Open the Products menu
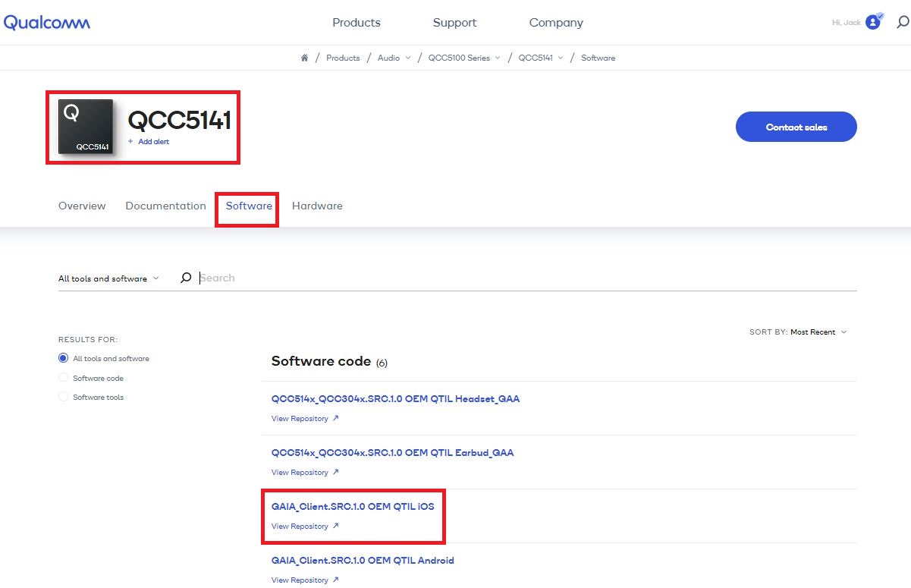Screen dimensions: 911x588 [x=357, y=23]
